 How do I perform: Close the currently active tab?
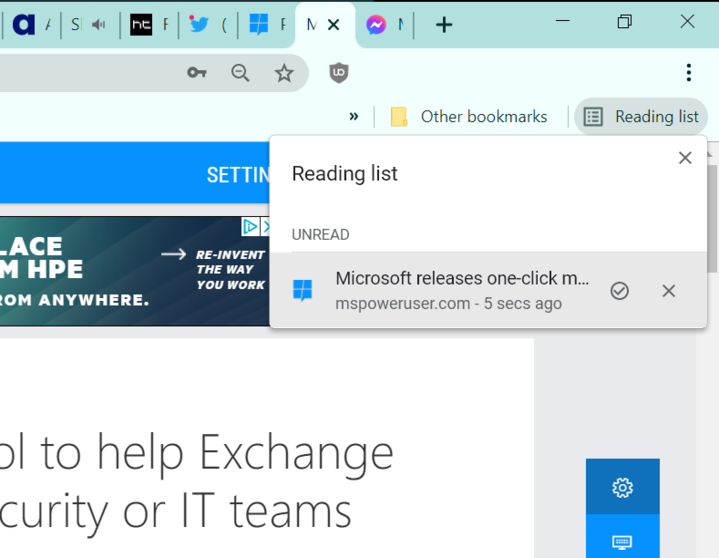pos(334,25)
